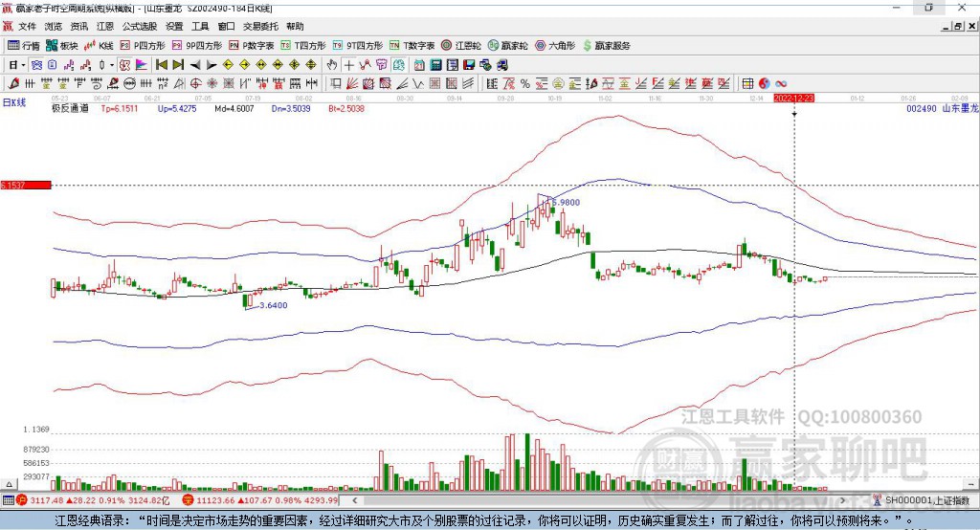Open the 行情 market quotes view
The width and height of the screenshot is (980, 530).
pos(23,46)
